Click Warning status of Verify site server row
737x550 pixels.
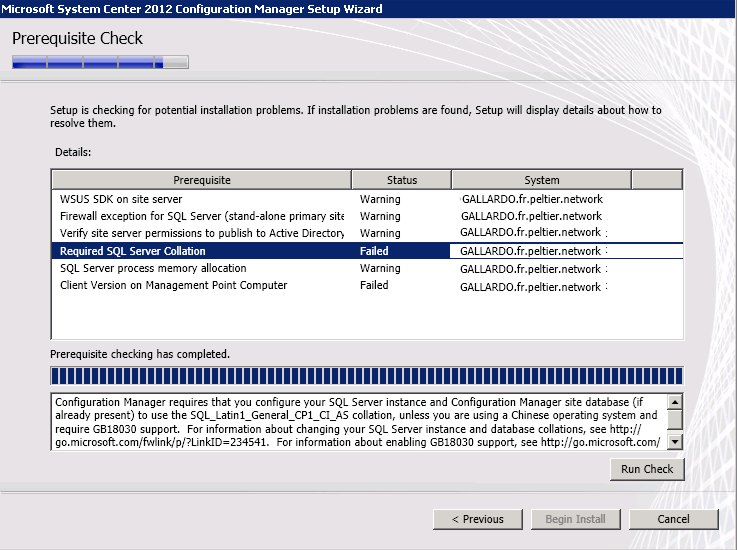pos(380,233)
